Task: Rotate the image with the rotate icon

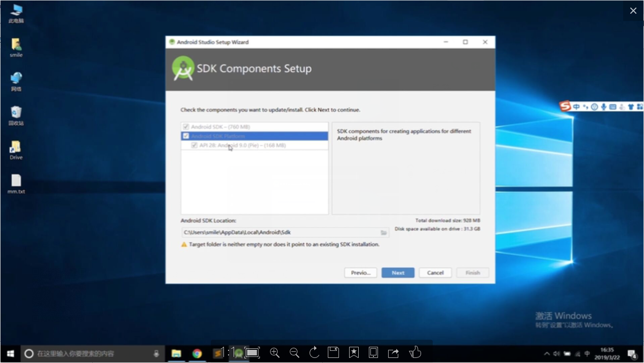Action: 314,352
